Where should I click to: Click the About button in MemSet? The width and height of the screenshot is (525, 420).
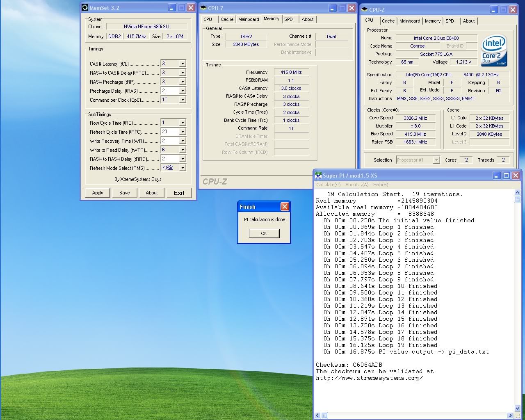point(152,193)
